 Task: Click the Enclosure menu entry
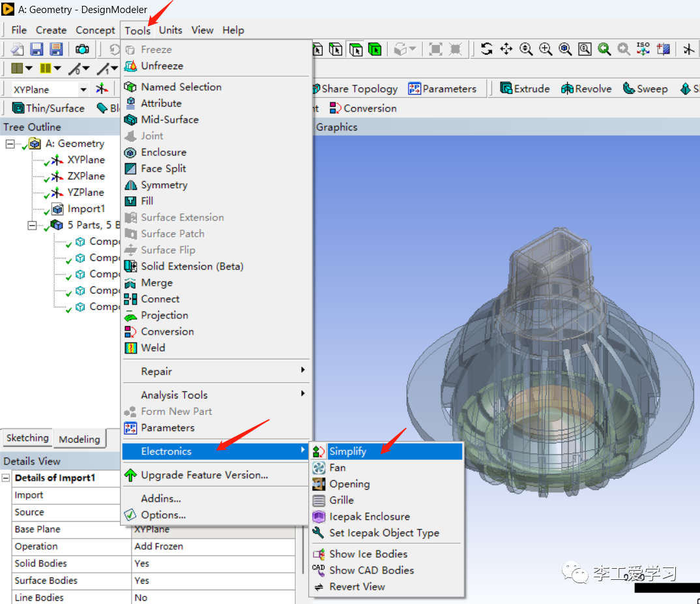[x=216, y=152]
